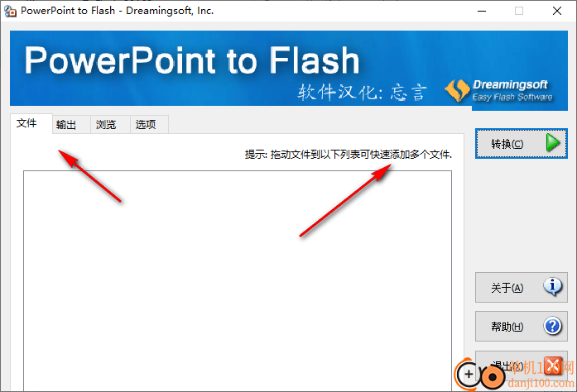The width and height of the screenshot is (577, 392).
Task: Click the blue info bubble icon
Action: click(x=553, y=287)
